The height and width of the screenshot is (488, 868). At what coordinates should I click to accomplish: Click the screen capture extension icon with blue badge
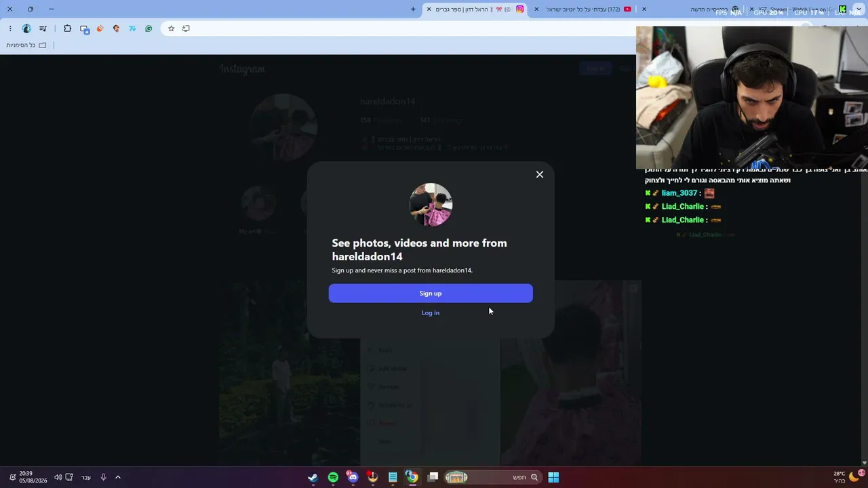84,28
